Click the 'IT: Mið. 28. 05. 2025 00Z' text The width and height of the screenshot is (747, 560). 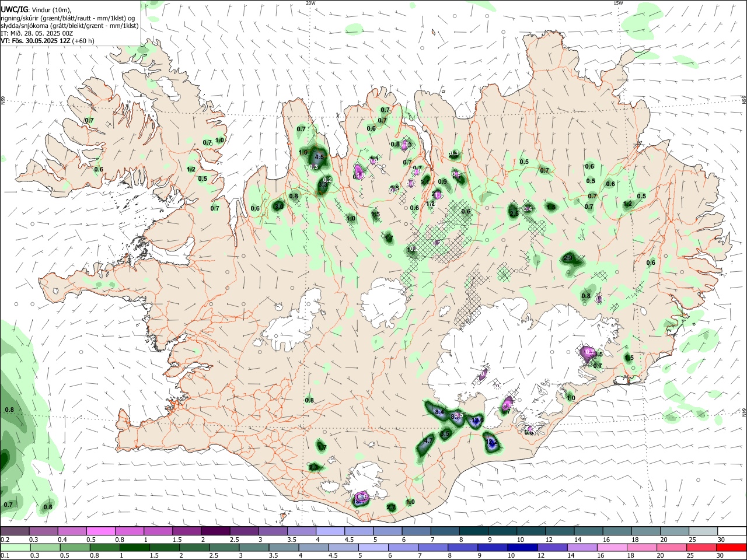37,33
